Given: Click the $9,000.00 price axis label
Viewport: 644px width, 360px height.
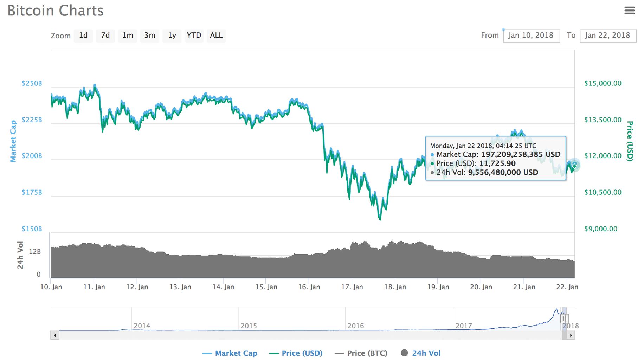Looking at the screenshot, I should 601,229.
